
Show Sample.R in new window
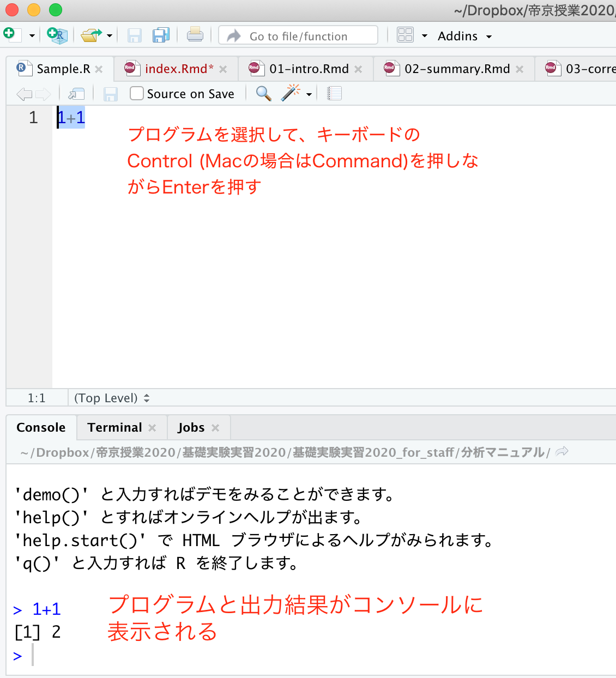[76, 94]
